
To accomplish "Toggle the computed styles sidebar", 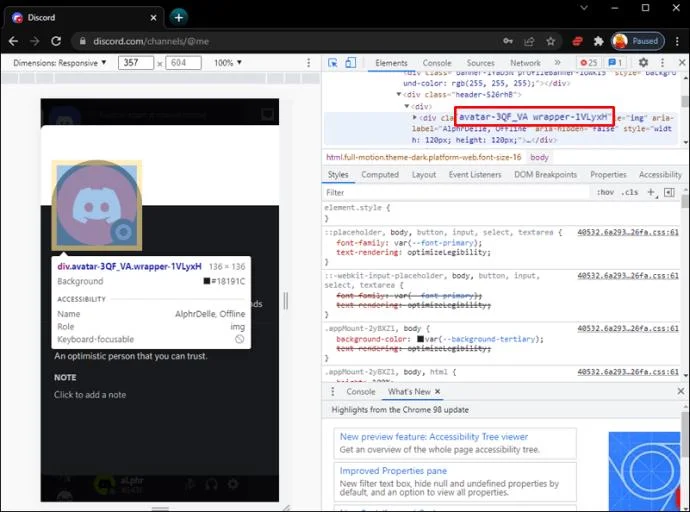I will click(669, 192).
